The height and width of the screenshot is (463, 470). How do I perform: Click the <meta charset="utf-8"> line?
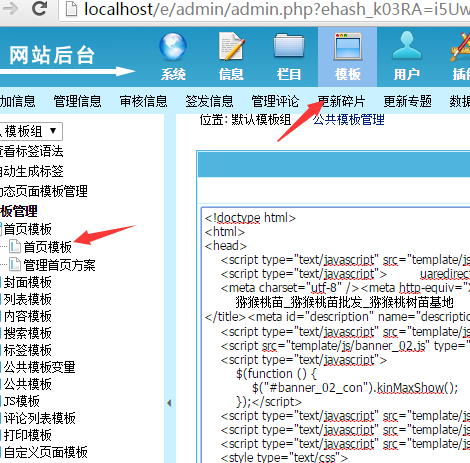tap(345, 288)
